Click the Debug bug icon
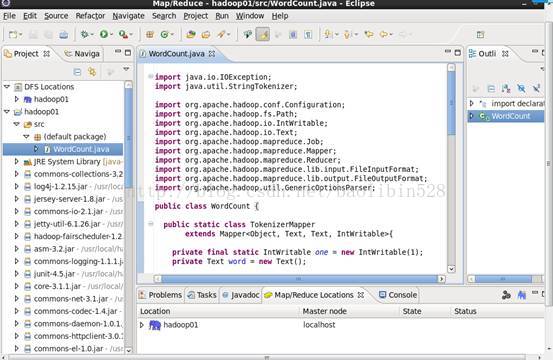553x360 pixels. 85,34
